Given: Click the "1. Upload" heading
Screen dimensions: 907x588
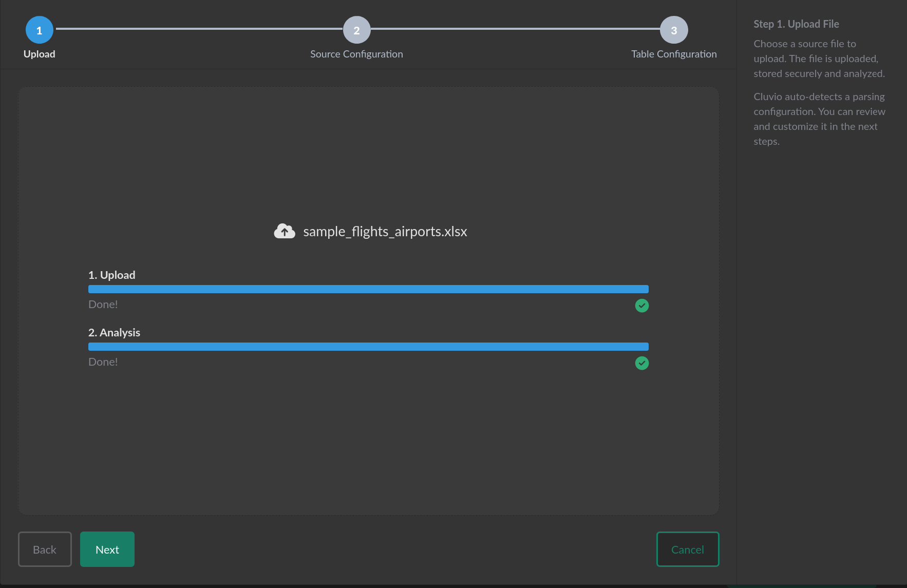Looking at the screenshot, I should coord(112,275).
